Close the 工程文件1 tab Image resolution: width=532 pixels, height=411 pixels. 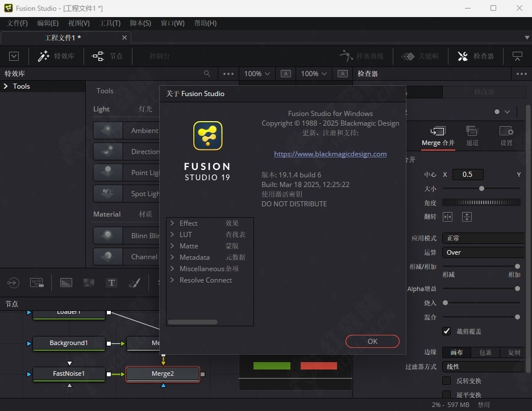[124, 38]
